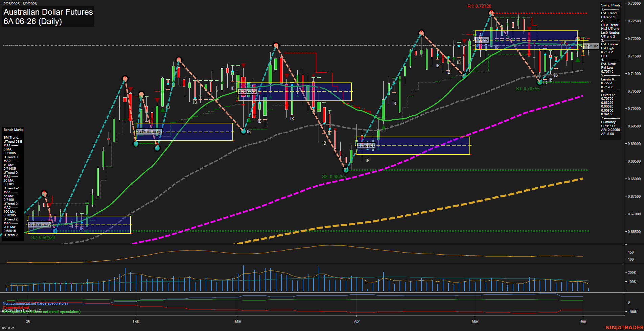Viewport: 644px width, 331px height.
Task: Click the 20 MA value 0.7181
Action: point(9,184)
